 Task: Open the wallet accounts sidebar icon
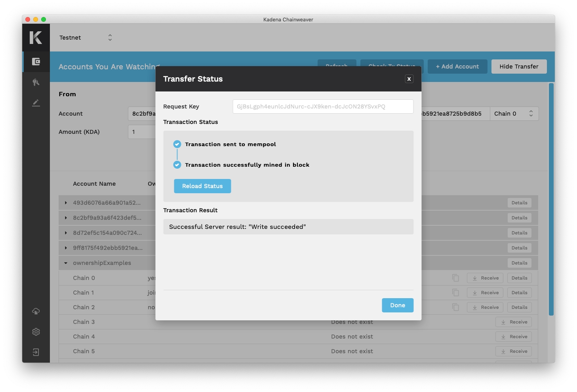36,62
